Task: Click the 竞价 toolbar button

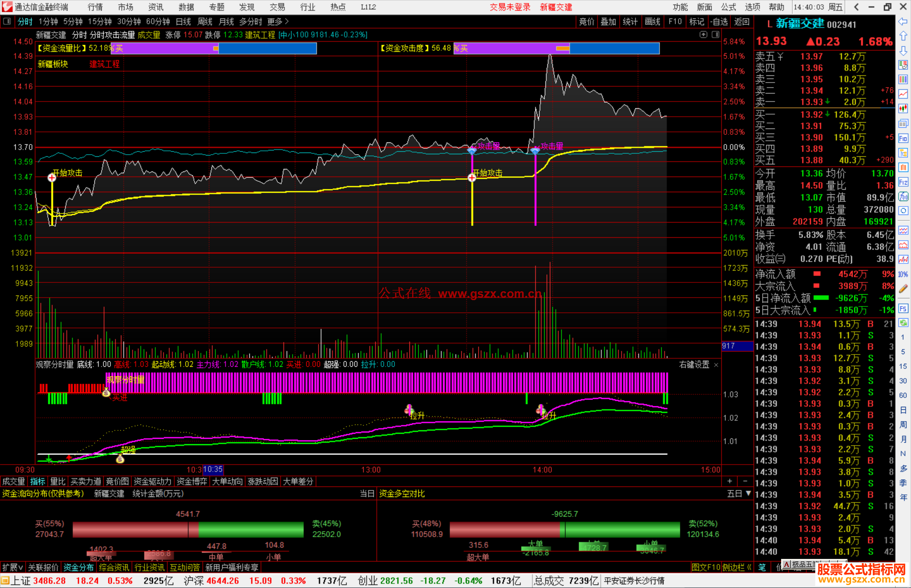Action: pyautogui.click(x=587, y=21)
